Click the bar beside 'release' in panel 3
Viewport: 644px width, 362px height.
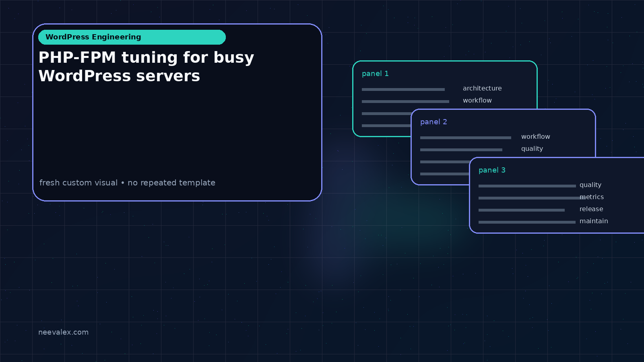tap(522, 210)
